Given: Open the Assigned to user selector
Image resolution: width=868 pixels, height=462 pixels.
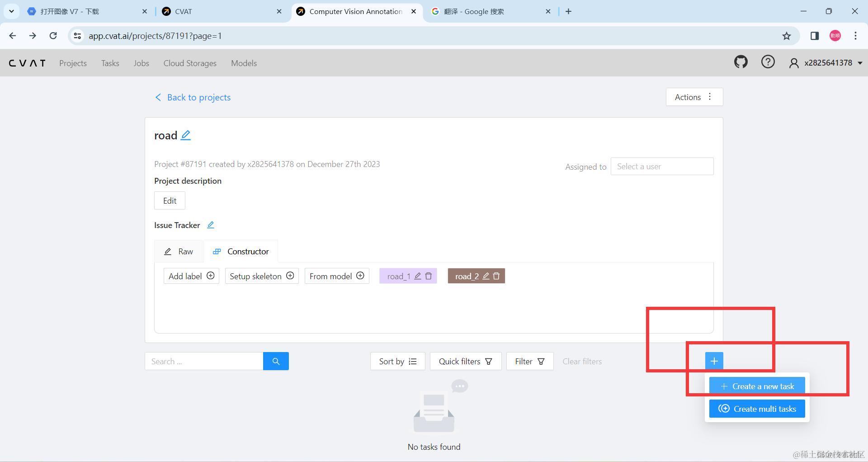Looking at the screenshot, I should point(662,166).
